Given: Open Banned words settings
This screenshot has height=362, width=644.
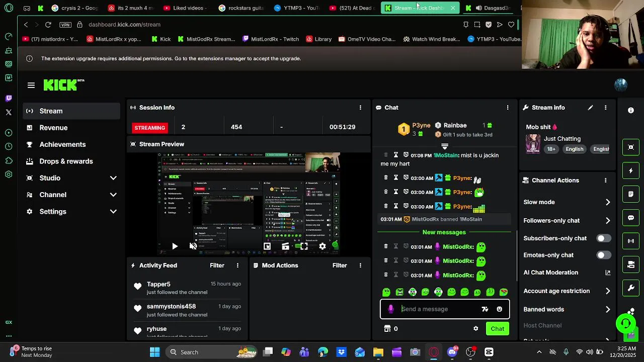Looking at the screenshot, I should (x=567, y=310).
